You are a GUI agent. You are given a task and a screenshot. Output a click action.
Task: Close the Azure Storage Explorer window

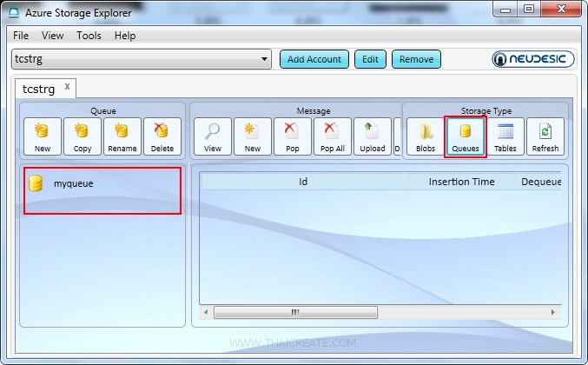pos(561,9)
